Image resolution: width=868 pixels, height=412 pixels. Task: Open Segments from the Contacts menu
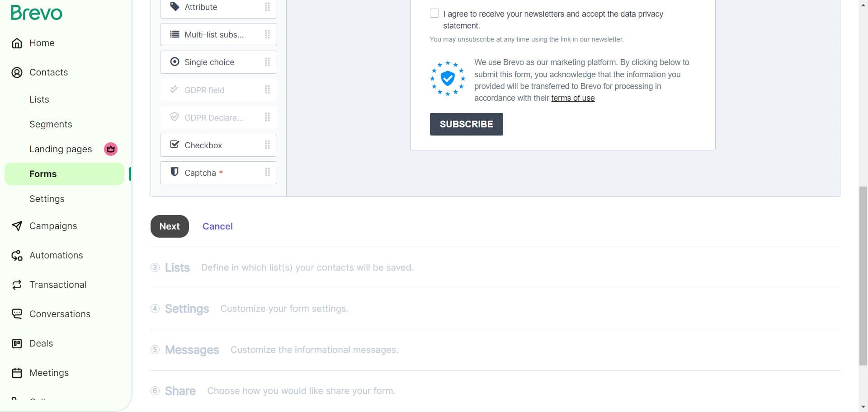[x=51, y=124]
